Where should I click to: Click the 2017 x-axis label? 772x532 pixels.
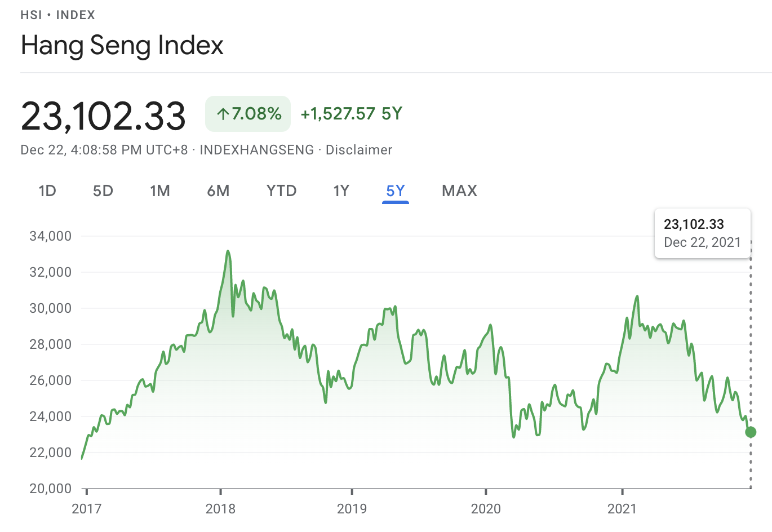pyautogui.click(x=87, y=509)
